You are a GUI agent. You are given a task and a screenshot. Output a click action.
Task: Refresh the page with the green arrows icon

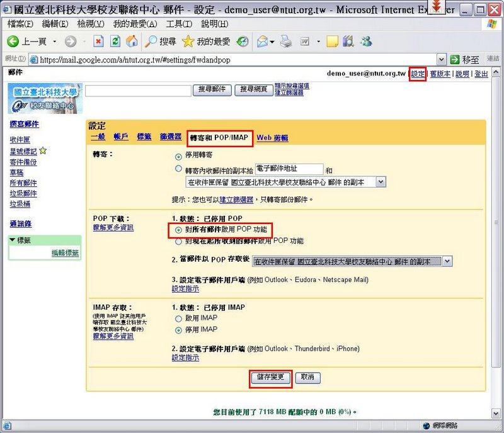click(115, 41)
